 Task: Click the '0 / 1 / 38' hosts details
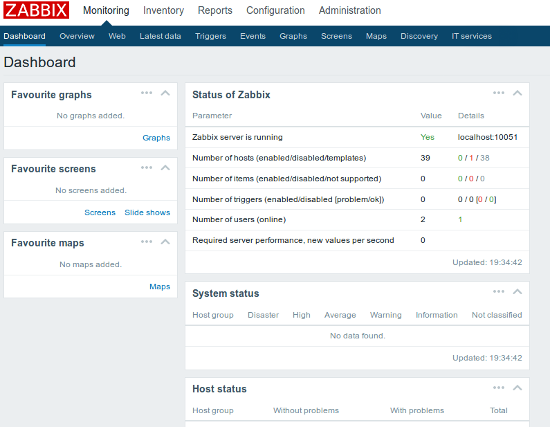pos(474,158)
